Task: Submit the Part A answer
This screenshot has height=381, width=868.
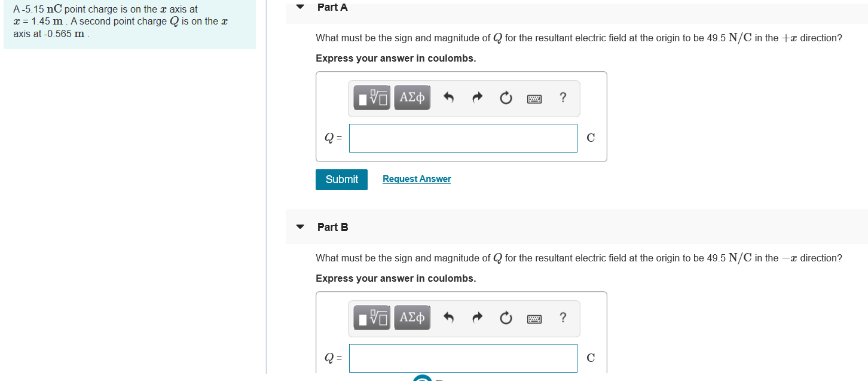Action: click(x=341, y=179)
